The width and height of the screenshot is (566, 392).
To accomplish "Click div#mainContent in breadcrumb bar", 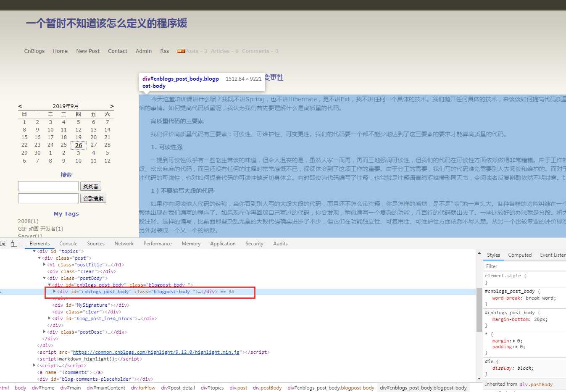I will click(x=106, y=388).
